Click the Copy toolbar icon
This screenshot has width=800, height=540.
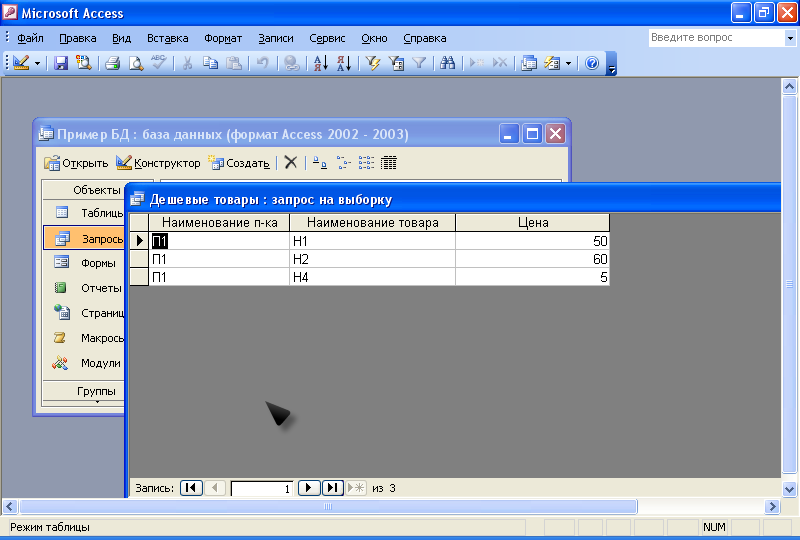pyautogui.click(x=210, y=63)
